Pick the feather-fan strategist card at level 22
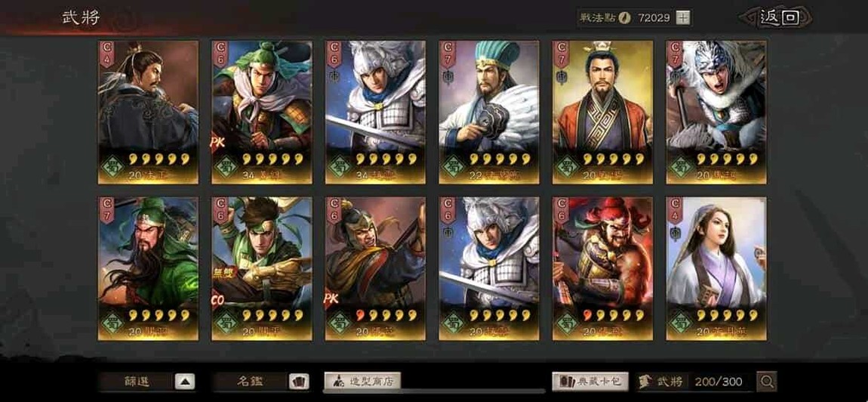This screenshot has height=402, width=868. 489,112
